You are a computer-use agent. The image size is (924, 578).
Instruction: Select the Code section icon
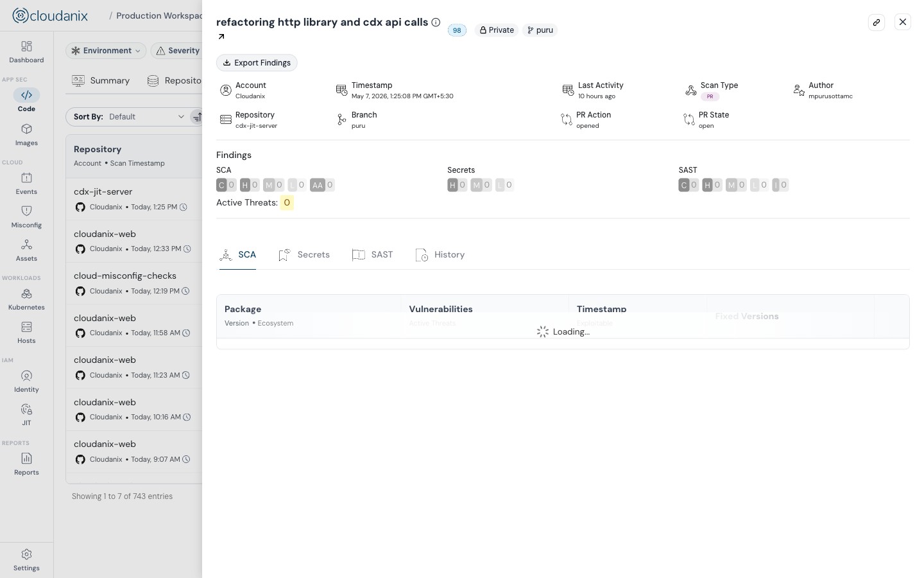[x=26, y=95]
